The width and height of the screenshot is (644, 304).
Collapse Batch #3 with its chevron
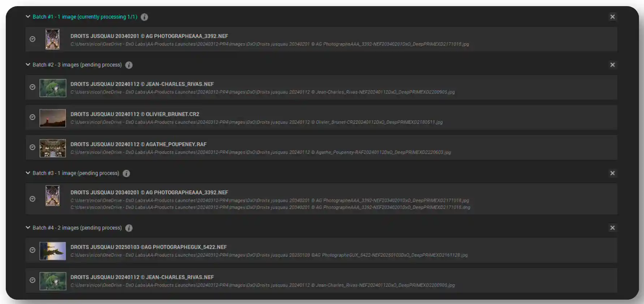(x=28, y=173)
